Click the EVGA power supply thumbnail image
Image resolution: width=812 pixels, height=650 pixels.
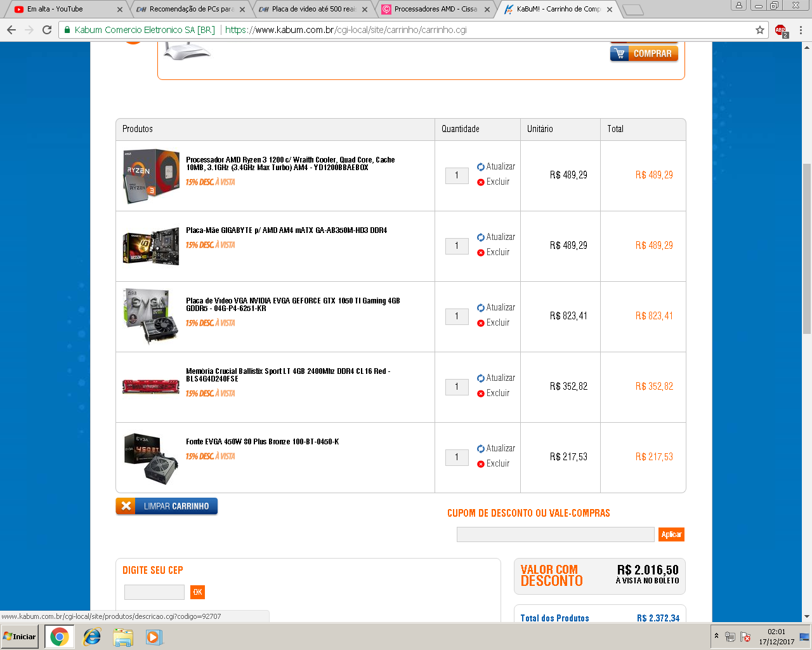(151, 458)
